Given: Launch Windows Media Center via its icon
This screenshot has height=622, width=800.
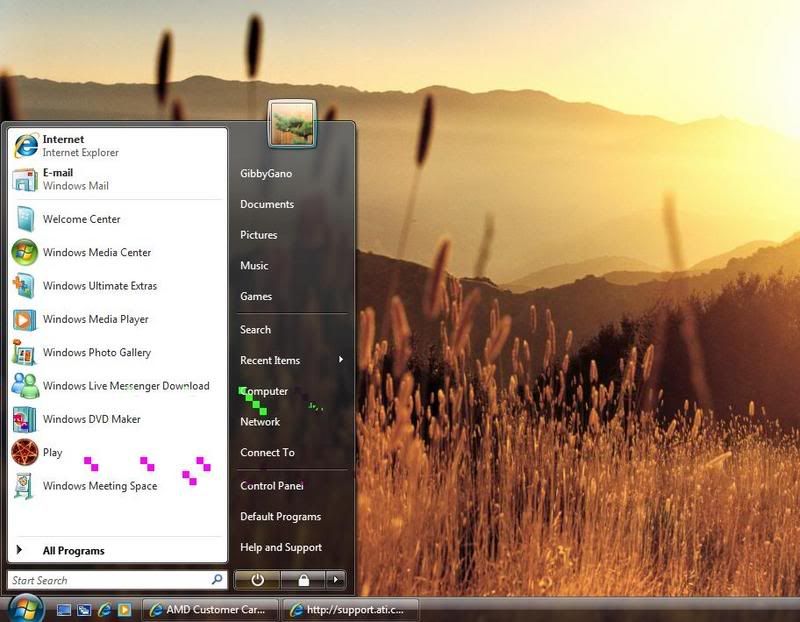Looking at the screenshot, I should (24, 252).
